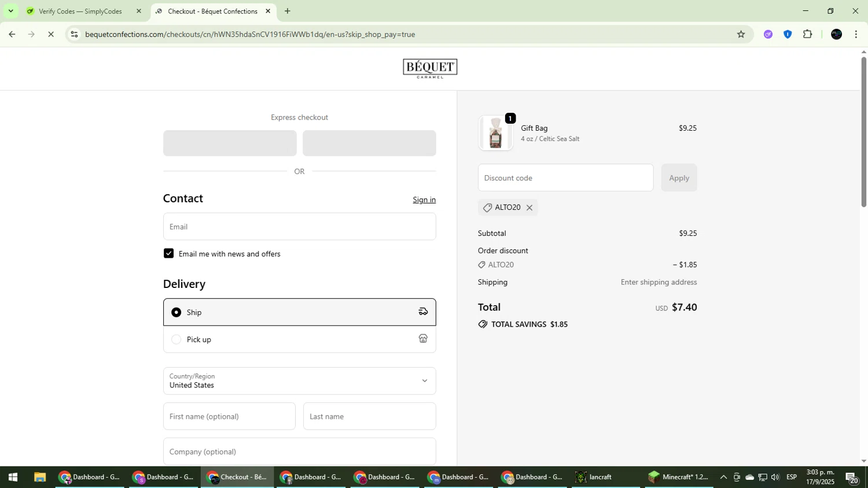Click the Last name field

369,416
